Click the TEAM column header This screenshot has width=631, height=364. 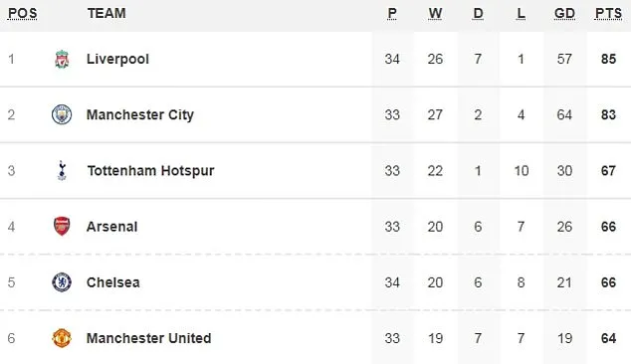point(106,13)
